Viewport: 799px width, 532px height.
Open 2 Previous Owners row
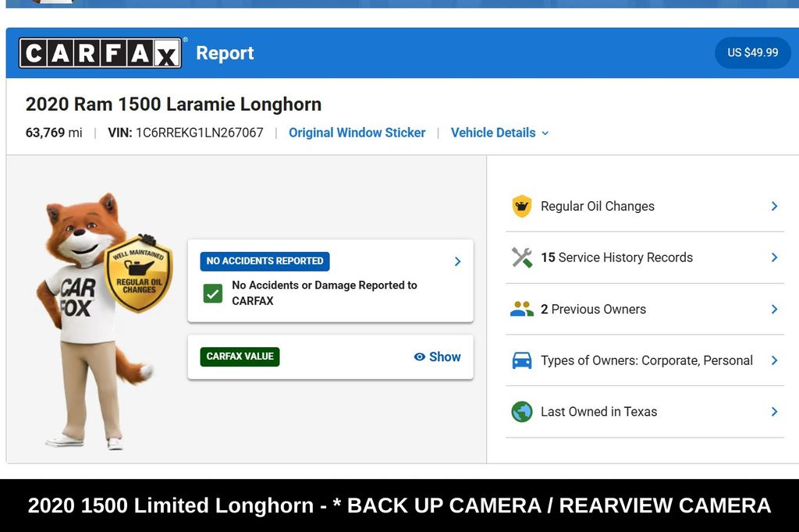pyautogui.click(x=645, y=309)
